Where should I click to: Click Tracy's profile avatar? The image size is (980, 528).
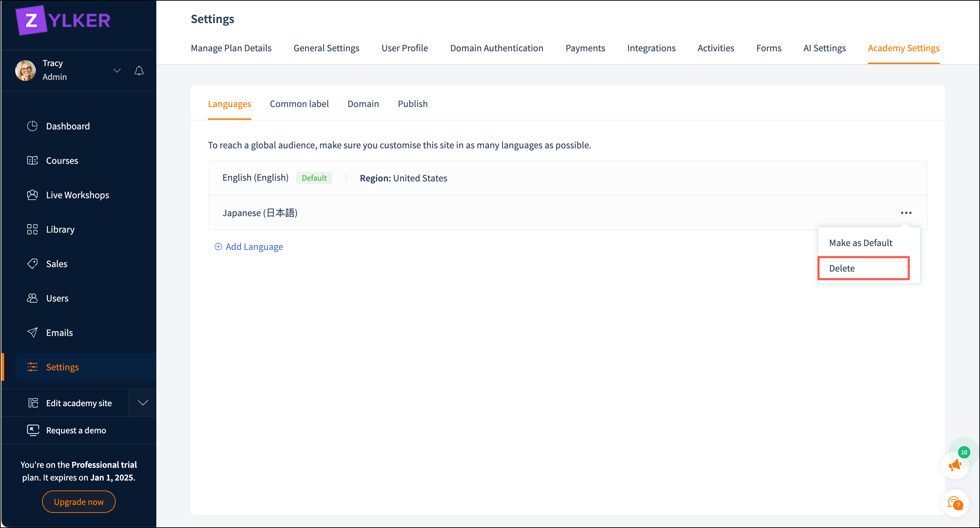pyautogui.click(x=25, y=70)
